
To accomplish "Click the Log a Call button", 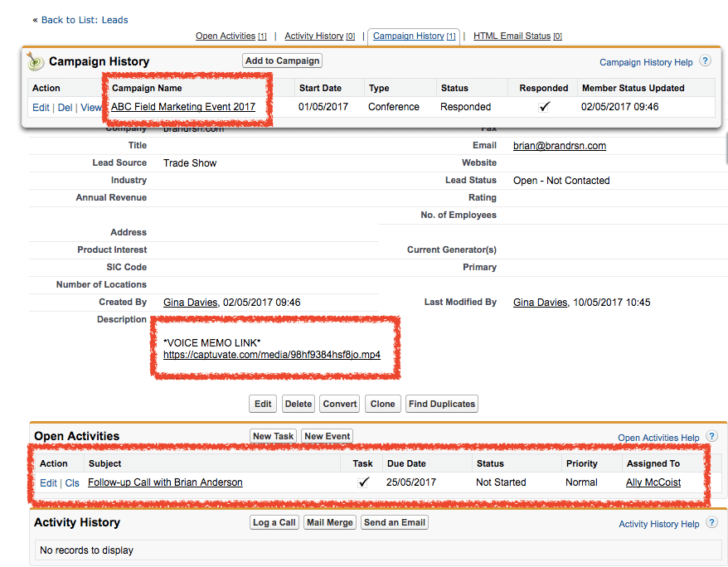I will point(274,522).
